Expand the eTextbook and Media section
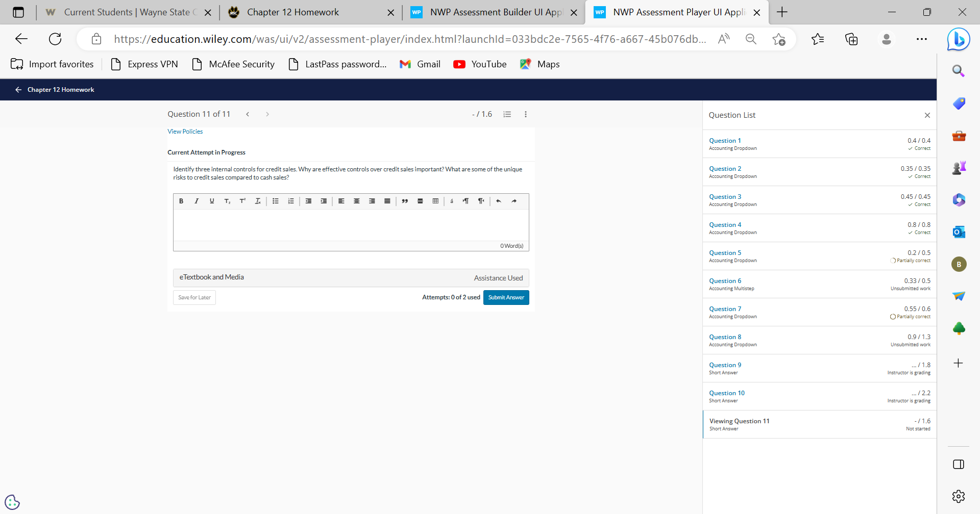The width and height of the screenshot is (980, 514). 351,278
